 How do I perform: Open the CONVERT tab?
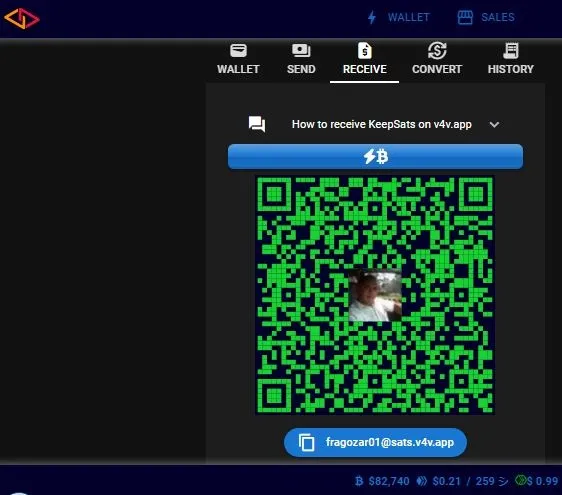(437, 59)
